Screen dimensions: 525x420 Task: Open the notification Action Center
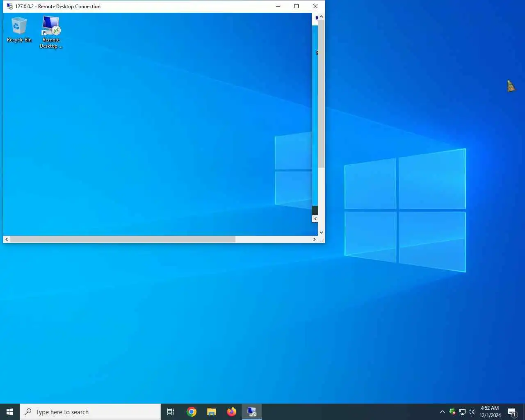pyautogui.click(x=512, y=412)
